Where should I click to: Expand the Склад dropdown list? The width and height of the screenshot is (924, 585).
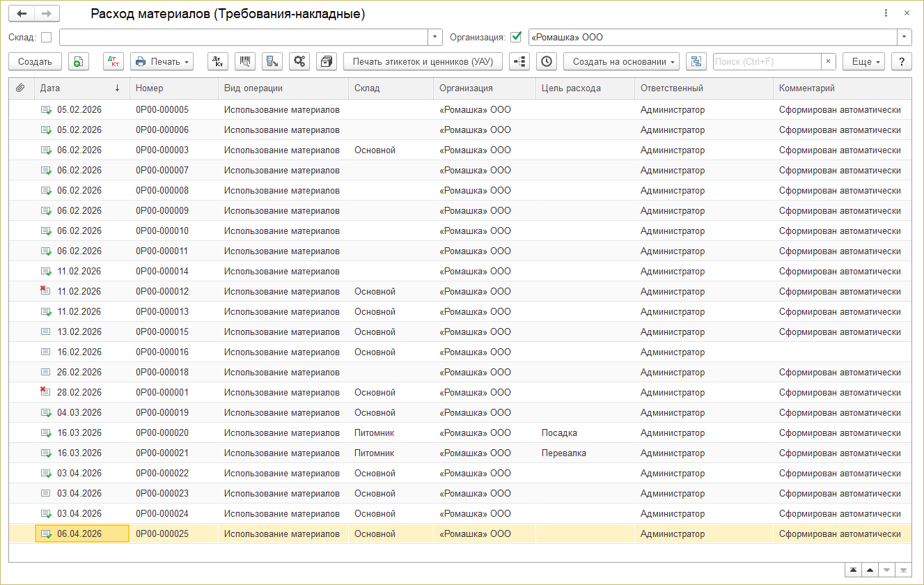pos(435,37)
